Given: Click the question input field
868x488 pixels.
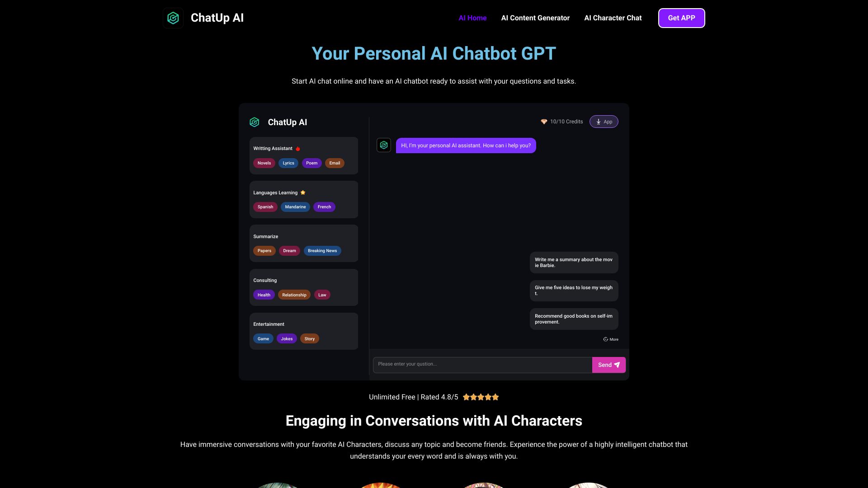Looking at the screenshot, I should [482, 365].
